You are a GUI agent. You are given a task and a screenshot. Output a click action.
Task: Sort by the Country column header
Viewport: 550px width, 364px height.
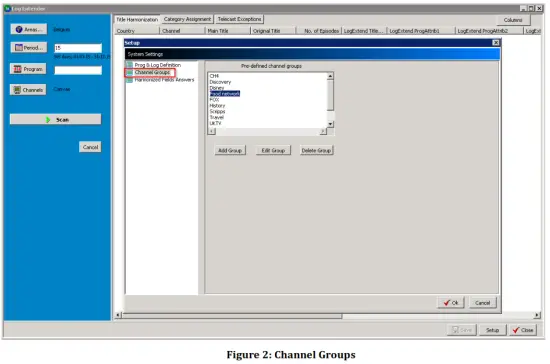click(x=137, y=31)
